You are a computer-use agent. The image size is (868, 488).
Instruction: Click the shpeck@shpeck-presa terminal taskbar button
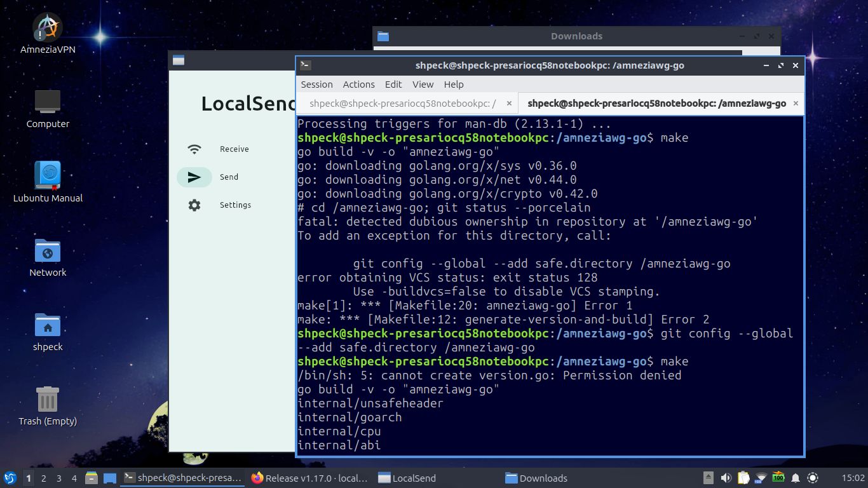[x=183, y=478]
